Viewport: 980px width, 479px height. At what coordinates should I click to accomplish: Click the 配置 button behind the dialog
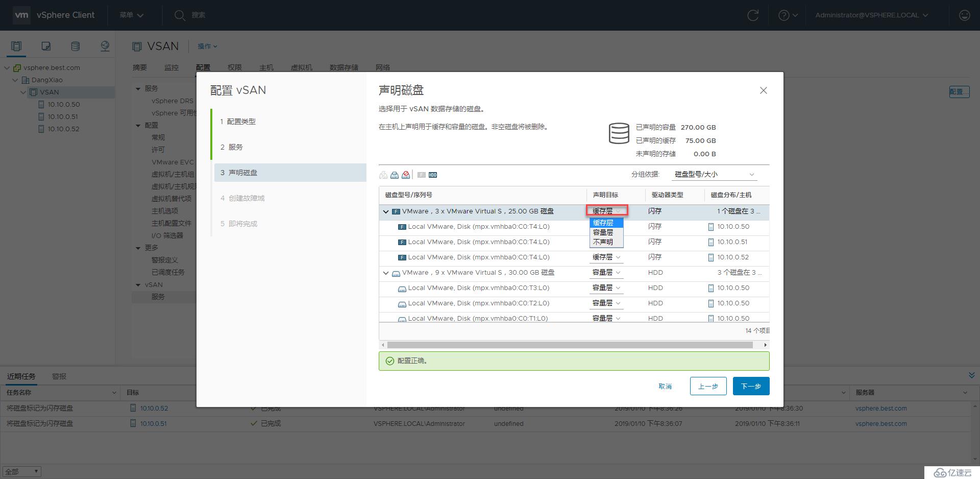coord(959,92)
